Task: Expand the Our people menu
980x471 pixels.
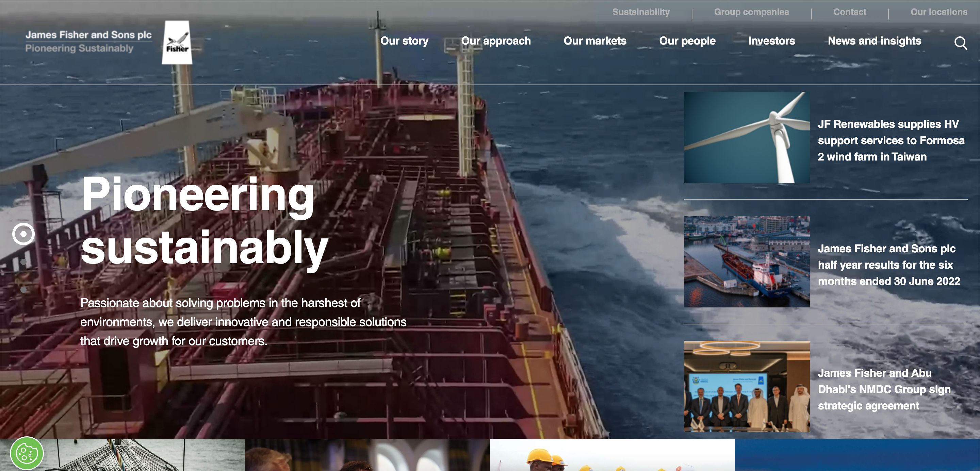Action: pos(687,41)
